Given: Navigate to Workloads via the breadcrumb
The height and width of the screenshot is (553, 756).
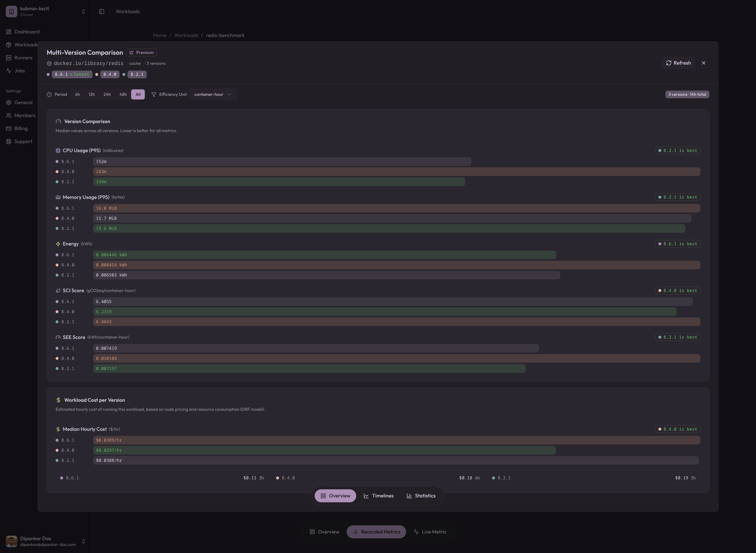Looking at the screenshot, I should (186, 35).
